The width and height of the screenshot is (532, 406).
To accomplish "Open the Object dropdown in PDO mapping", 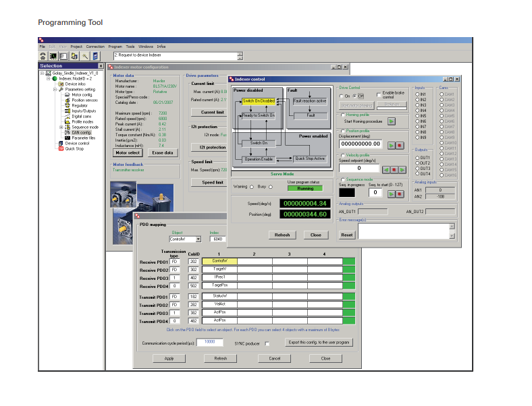I will click(x=198, y=239).
